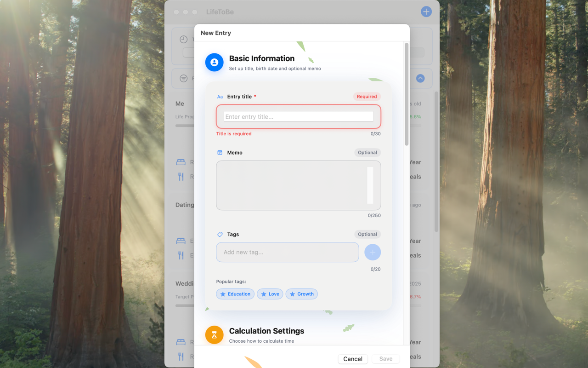
Task: Click the bed icon under the Me entry
Action: tap(181, 162)
